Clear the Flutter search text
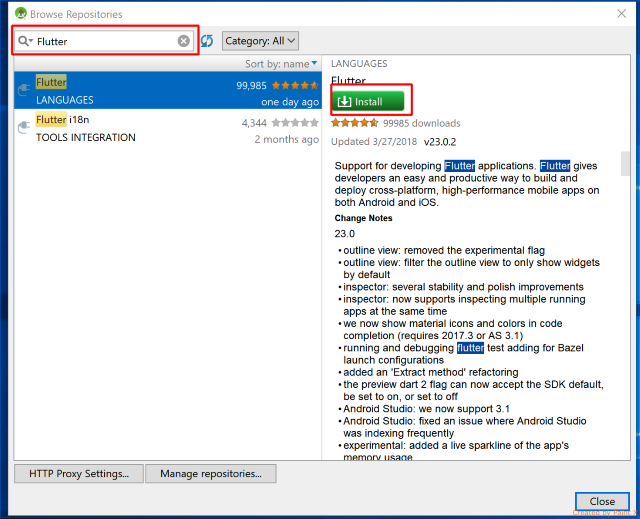This screenshot has width=640, height=519. coord(183,41)
